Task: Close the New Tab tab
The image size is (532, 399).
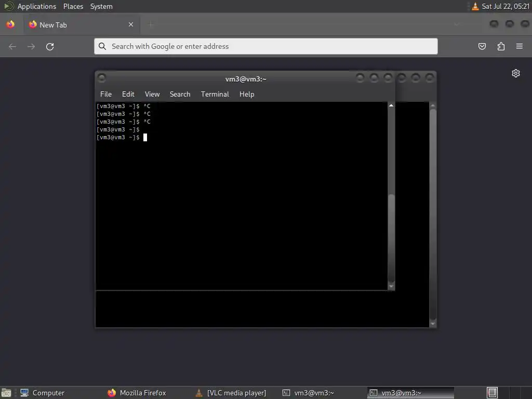Action: [131, 24]
